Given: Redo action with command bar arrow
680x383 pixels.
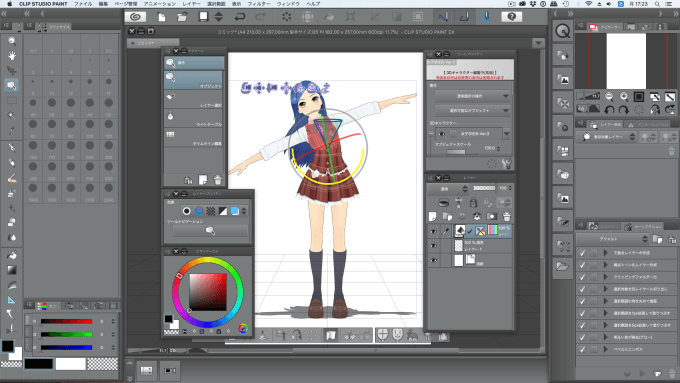Looking at the screenshot, I should (x=261, y=17).
